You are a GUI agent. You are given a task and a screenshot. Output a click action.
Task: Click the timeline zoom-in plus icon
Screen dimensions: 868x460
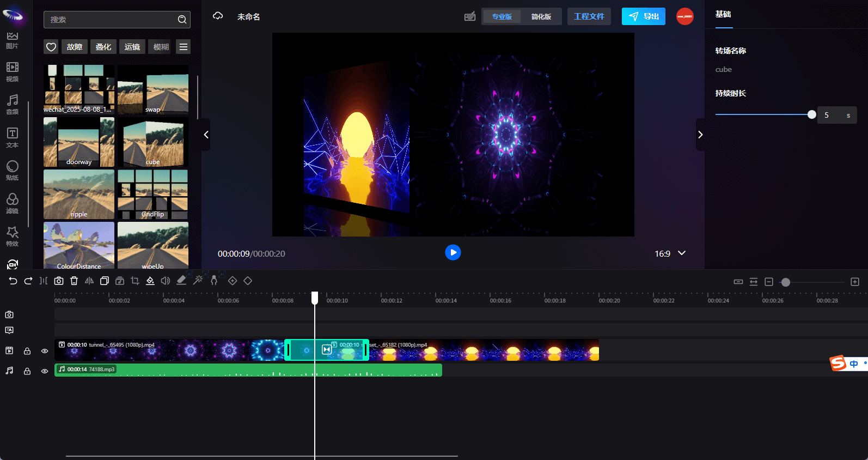point(855,282)
